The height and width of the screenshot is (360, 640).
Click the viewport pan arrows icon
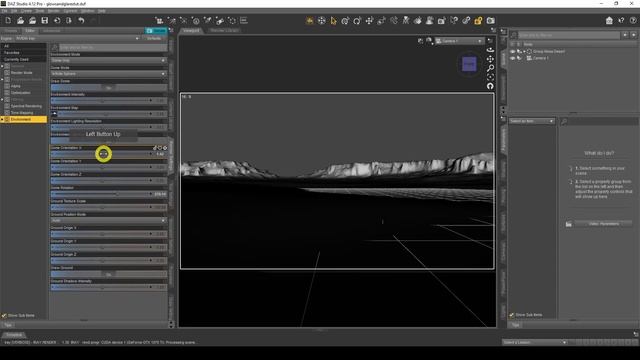[x=490, y=59]
